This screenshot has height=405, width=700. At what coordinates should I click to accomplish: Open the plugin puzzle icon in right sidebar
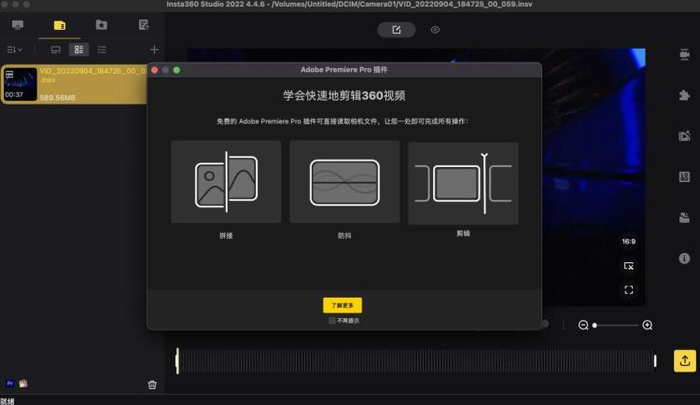(x=684, y=95)
